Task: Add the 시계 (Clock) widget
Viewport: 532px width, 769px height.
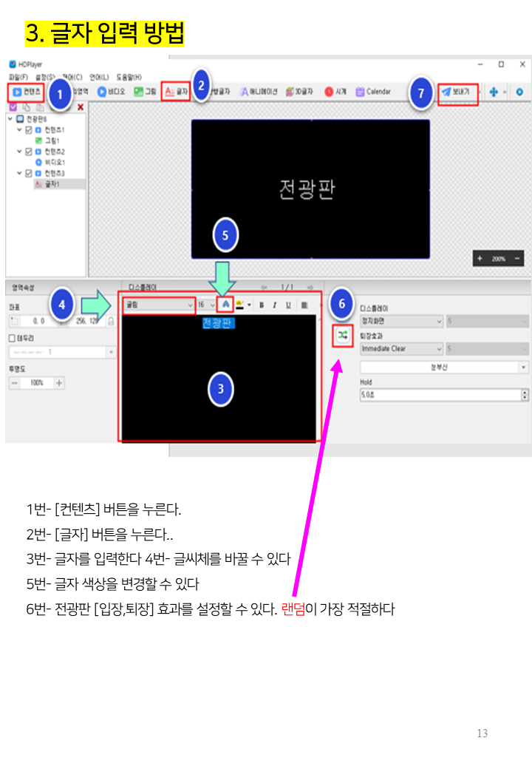Action: point(335,92)
